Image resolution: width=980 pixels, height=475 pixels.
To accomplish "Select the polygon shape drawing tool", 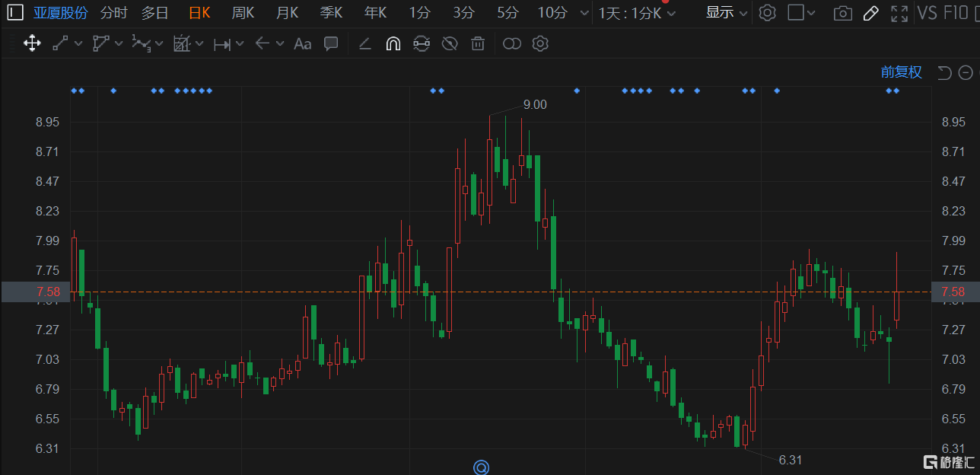I will click(100, 43).
